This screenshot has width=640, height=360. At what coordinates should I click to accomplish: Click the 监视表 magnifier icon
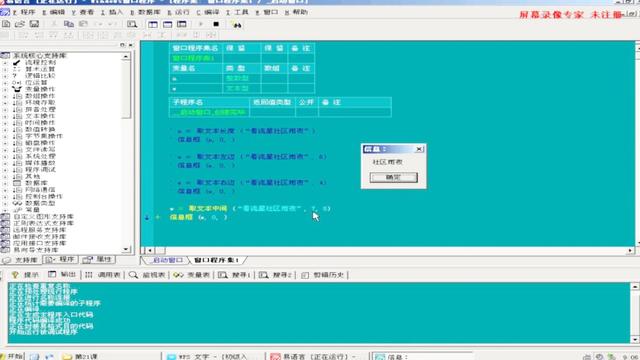[133, 275]
